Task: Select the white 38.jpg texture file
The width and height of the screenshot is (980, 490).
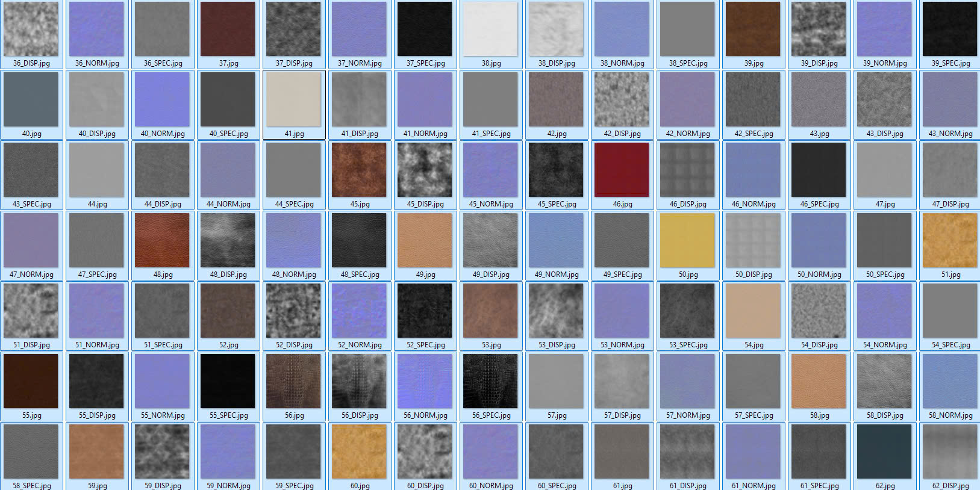Action: [491, 29]
